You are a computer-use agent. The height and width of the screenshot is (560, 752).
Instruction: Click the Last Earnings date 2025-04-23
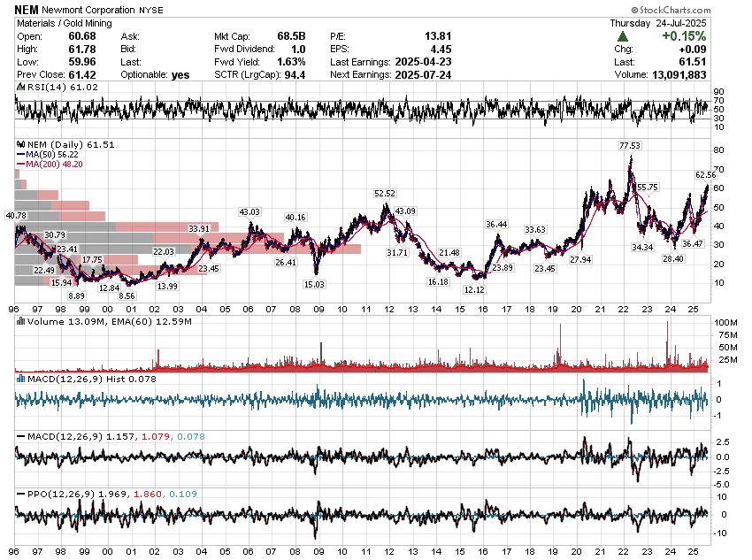pos(423,62)
